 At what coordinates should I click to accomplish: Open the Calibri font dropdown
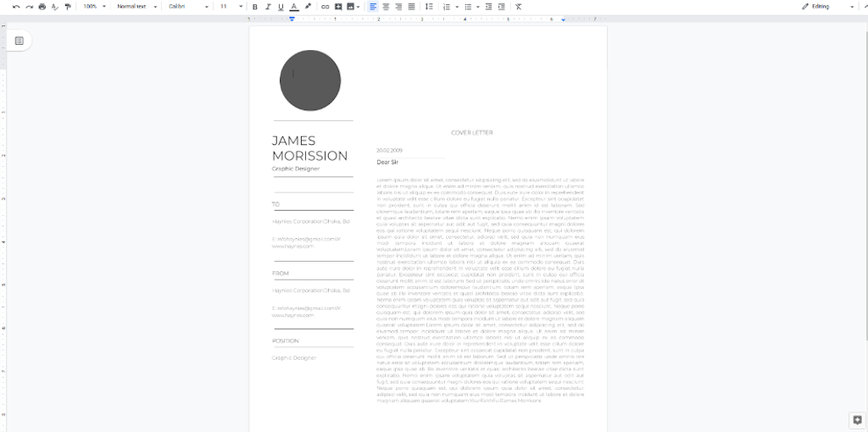tap(189, 7)
